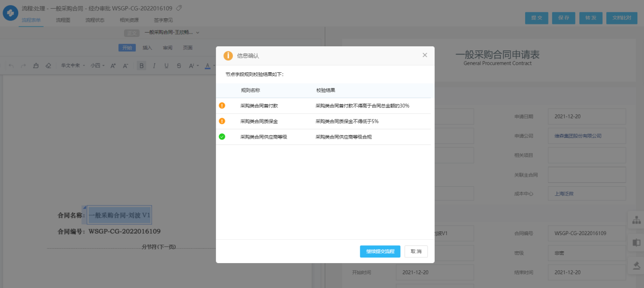Click document text 合同编号：WSGP-CG-2022016109
The height and width of the screenshot is (288, 644).
click(109, 232)
